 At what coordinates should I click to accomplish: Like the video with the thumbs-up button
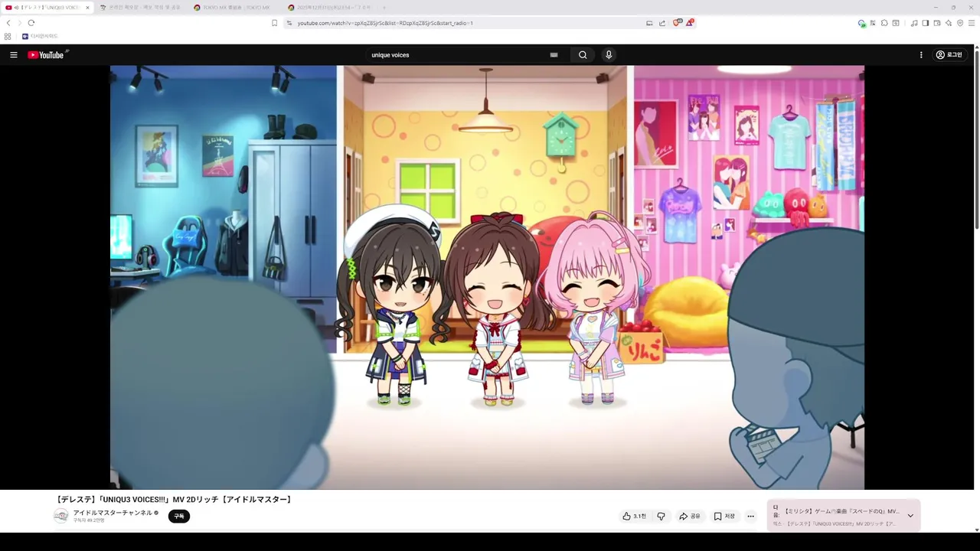pyautogui.click(x=634, y=517)
